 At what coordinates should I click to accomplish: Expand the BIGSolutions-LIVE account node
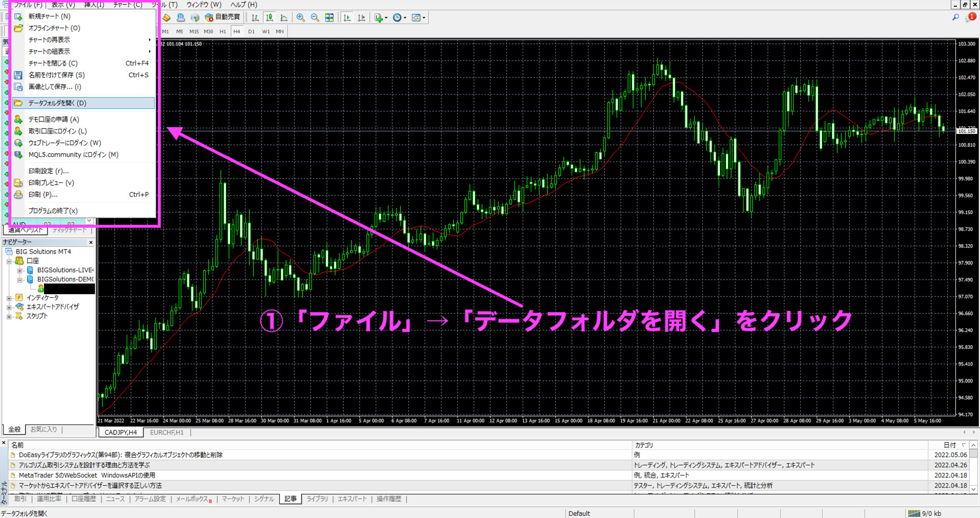pos(20,270)
